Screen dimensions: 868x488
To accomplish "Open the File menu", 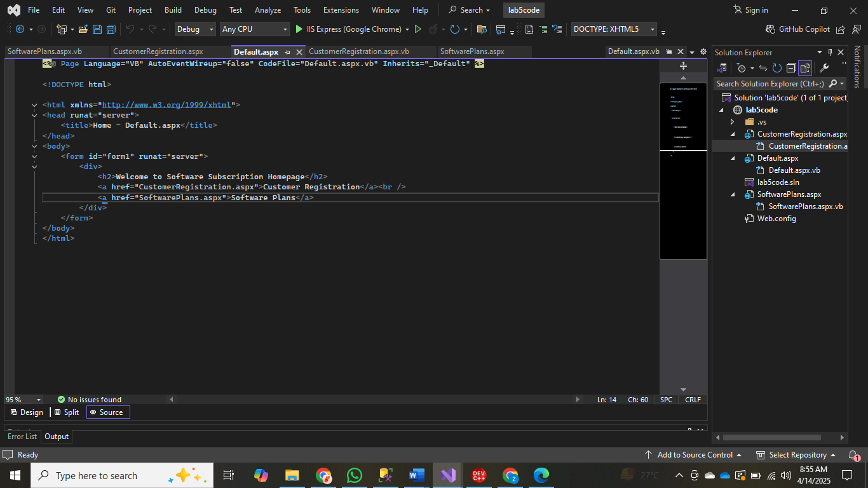I will point(34,10).
